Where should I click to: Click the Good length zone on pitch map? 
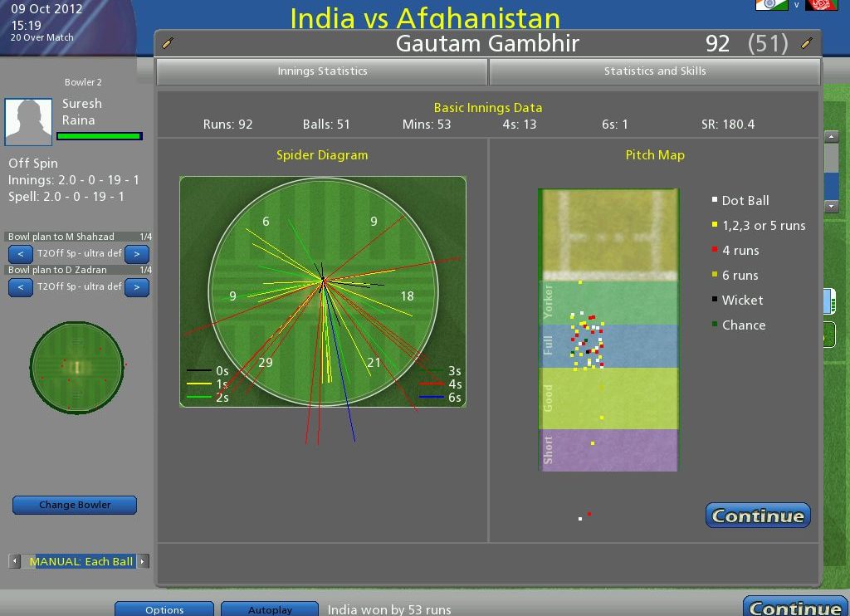[x=609, y=398]
